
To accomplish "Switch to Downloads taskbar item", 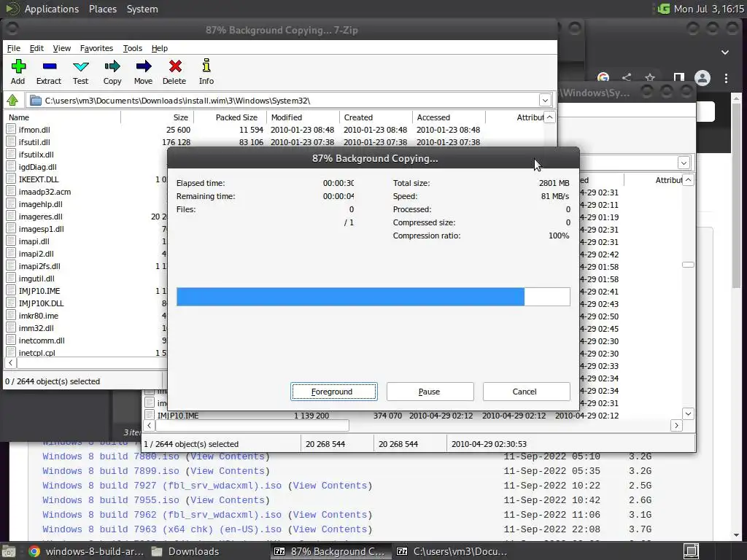I will click(186, 551).
